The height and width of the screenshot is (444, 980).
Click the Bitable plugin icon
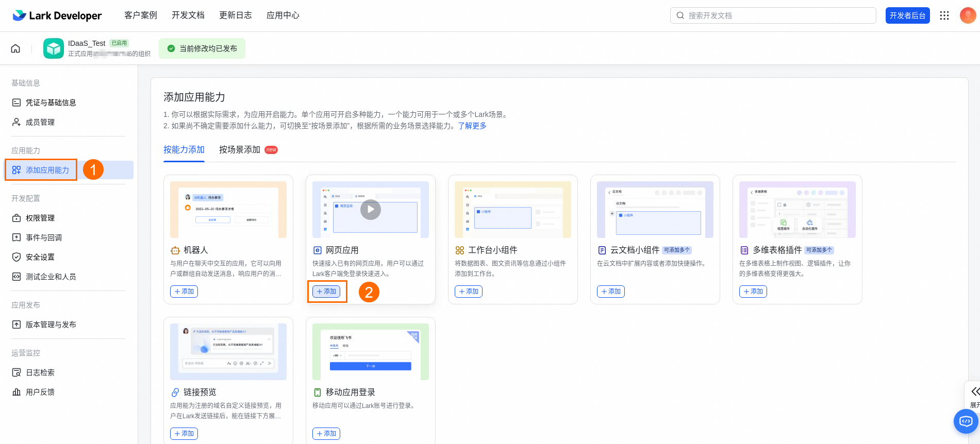744,250
